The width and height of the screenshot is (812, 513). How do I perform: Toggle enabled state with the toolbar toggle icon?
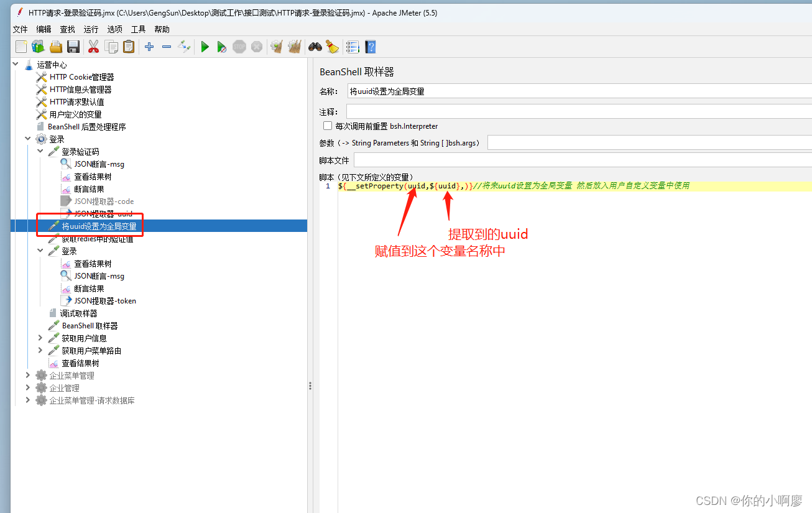point(184,47)
